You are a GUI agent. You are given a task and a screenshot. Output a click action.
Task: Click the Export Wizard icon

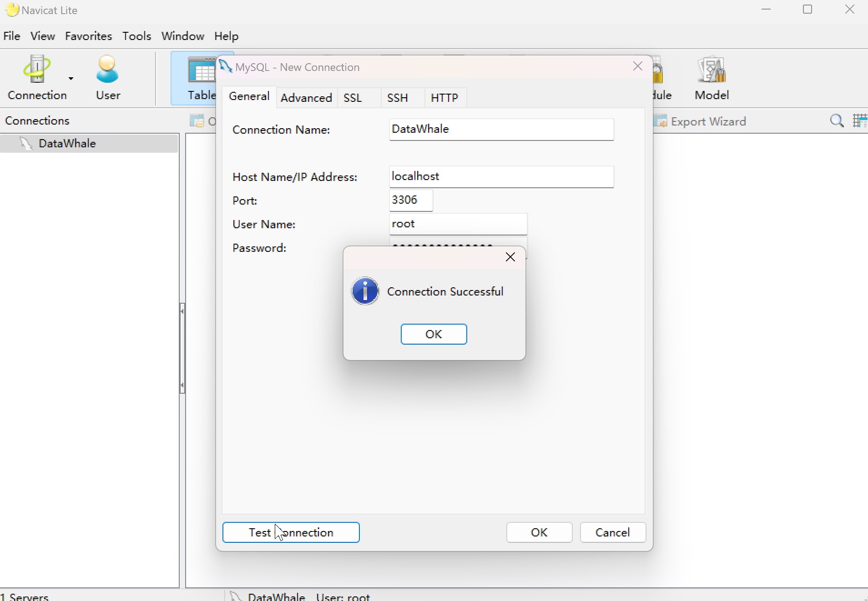coord(660,121)
